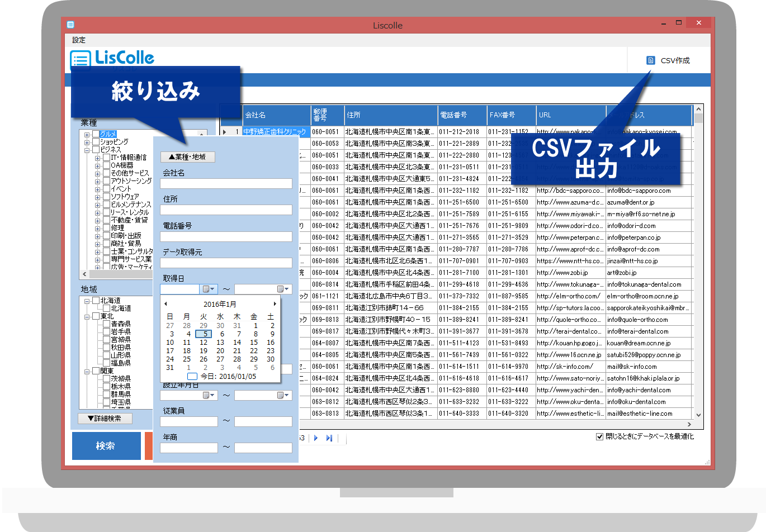The height and width of the screenshot is (532, 766).
Task: Click the info@bdc-sapporo.com email cell
Action: [x=650, y=191]
